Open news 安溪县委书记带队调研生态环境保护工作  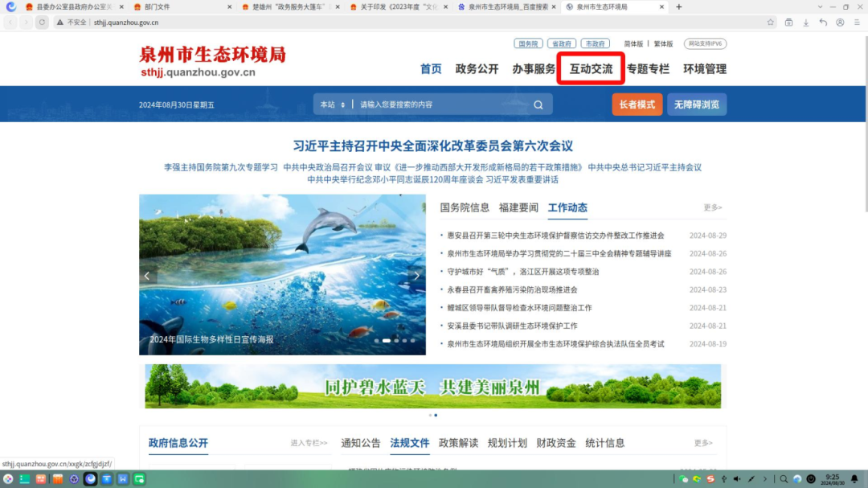click(512, 326)
